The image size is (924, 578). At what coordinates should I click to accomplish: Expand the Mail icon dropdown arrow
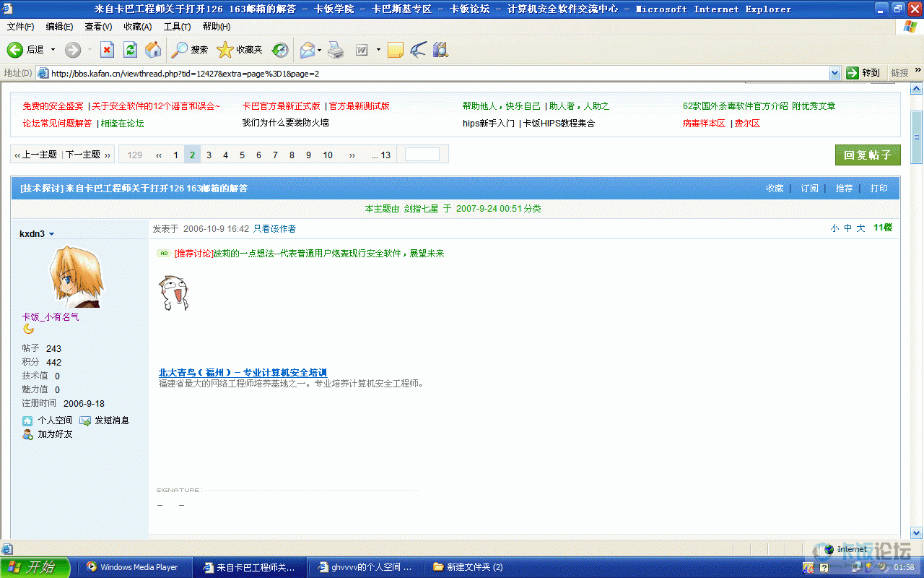pos(320,50)
